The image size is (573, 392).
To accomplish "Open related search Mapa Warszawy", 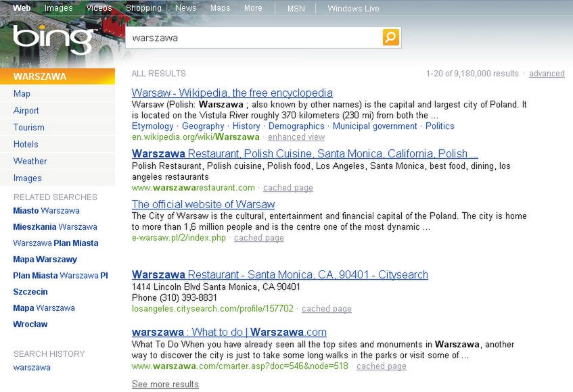I will pos(45,259).
